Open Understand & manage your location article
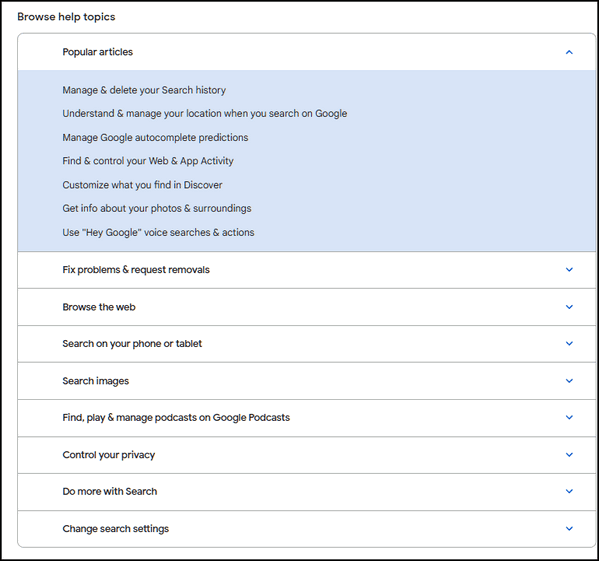599x561 pixels. (205, 114)
